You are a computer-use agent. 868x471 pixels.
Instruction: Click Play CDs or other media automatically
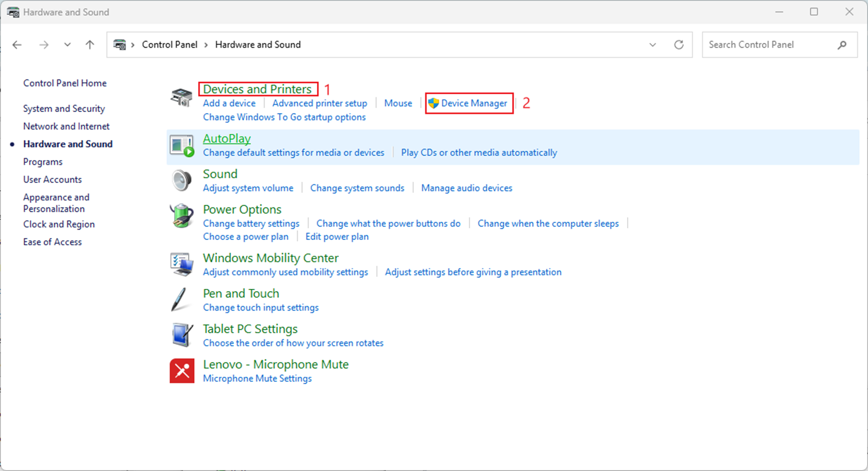click(x=479, y=153)
